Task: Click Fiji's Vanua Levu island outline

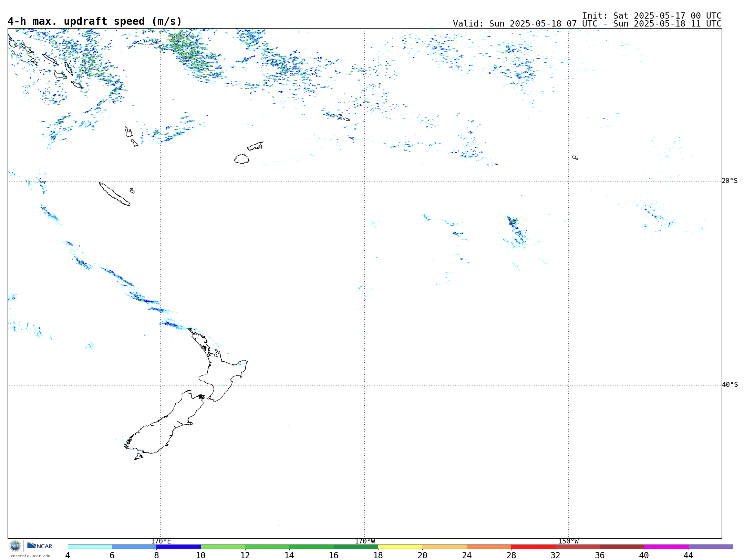Action: click(255, 146)
